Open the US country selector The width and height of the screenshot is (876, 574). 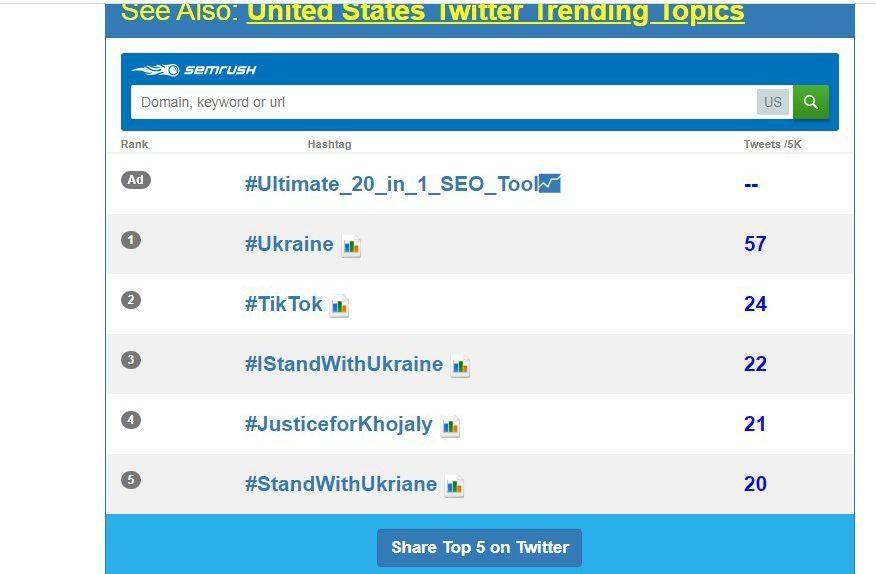[773, 102]
